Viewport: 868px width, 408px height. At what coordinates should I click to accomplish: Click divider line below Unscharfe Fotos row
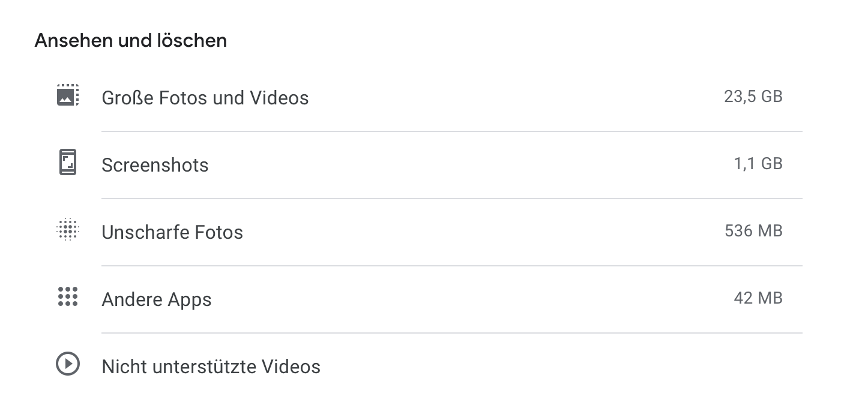point(451,266)
